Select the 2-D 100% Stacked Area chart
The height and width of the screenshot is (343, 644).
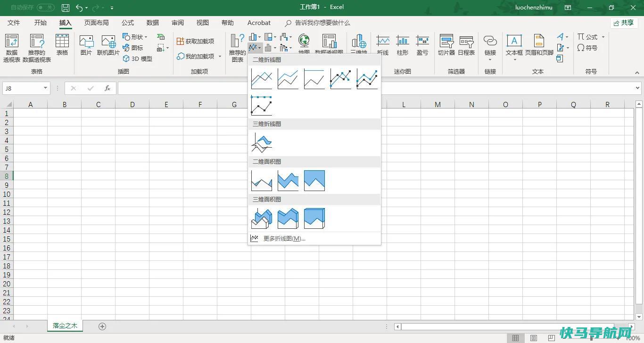314,181
